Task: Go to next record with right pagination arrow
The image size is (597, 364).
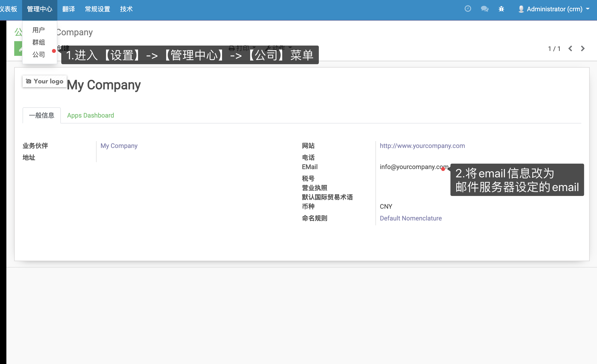Action: click(x=583, y=49)
